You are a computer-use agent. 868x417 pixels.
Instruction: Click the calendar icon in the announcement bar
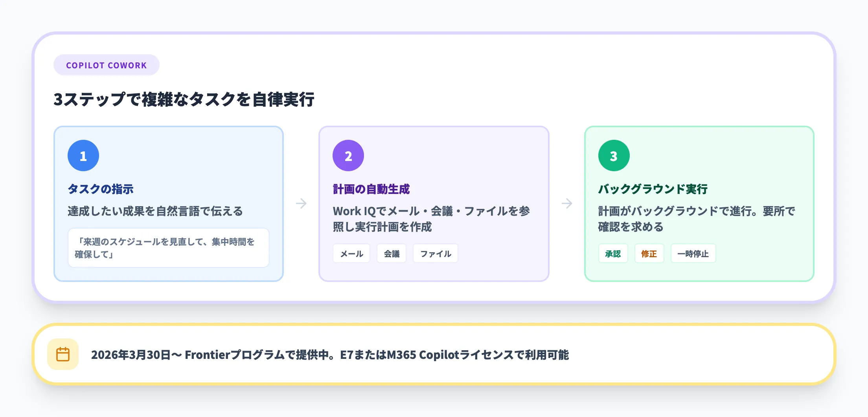tap(63, 354)
